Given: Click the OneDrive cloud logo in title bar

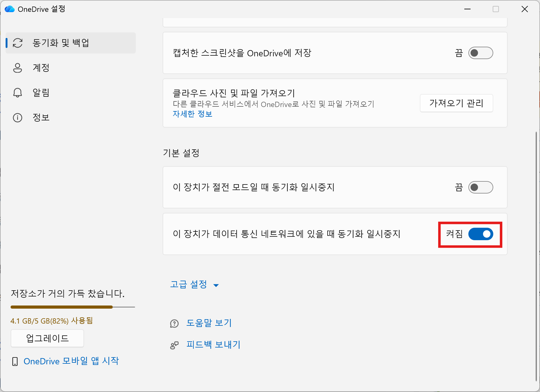Looking at the screenshot, I should 10,9.
